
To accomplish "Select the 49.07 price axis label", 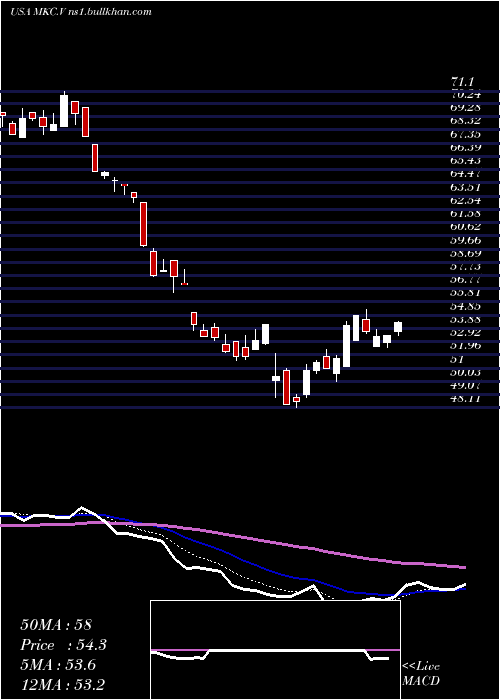I will tap(466, 385).
